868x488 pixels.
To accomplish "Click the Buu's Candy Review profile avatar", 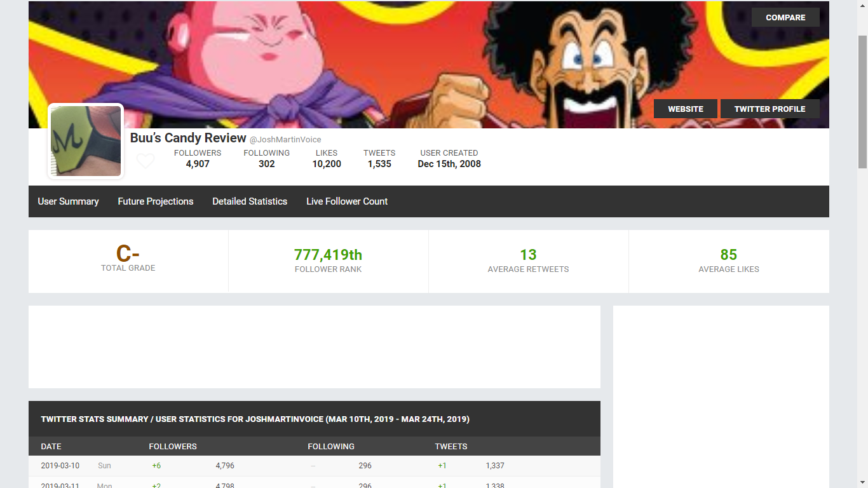I will pyautogui.click(x=86, y=141).
